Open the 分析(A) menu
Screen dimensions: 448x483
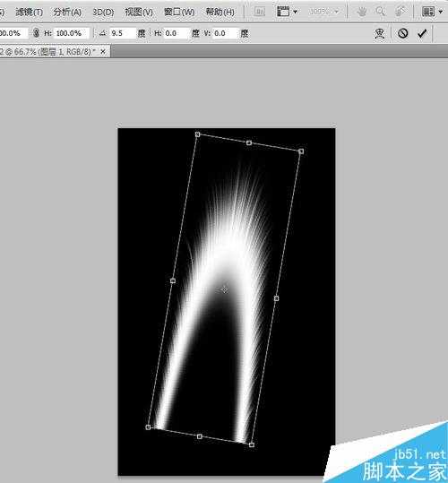click(67, 12)
